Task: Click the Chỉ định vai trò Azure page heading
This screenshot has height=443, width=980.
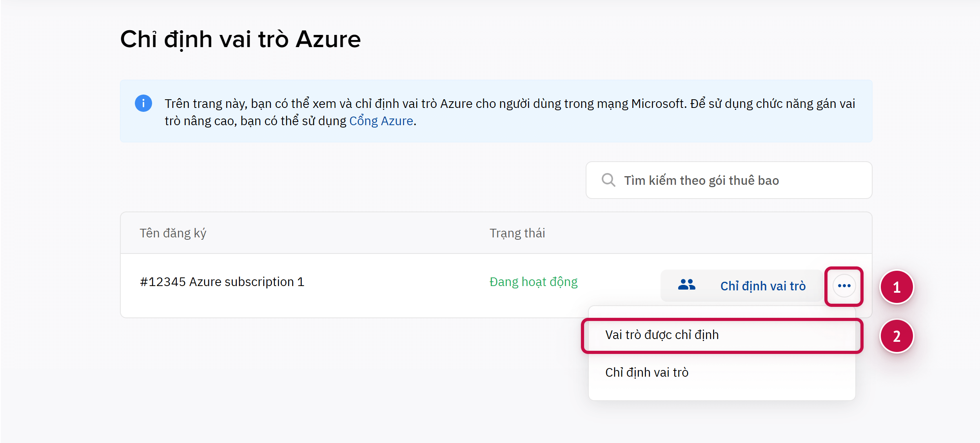Action: (x=240, y=39)
